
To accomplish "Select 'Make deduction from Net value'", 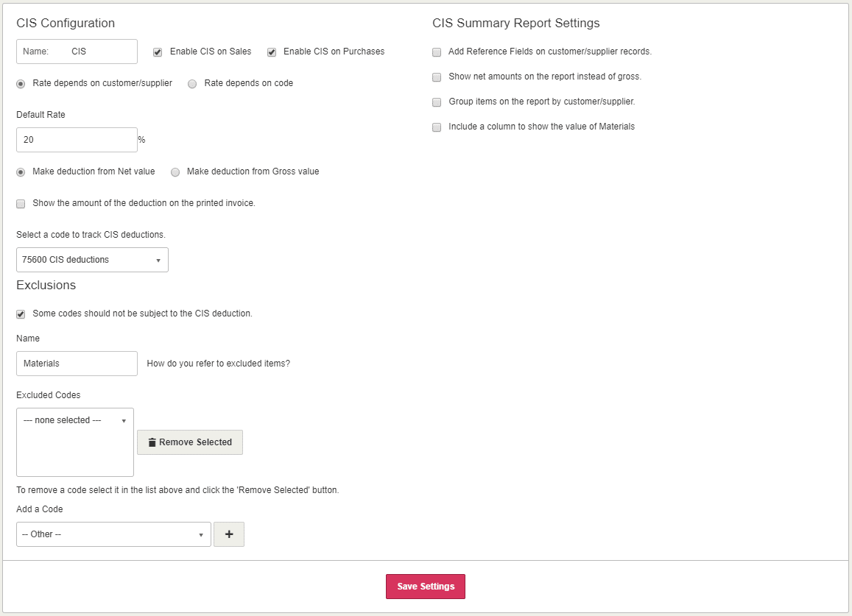I will (21, 172).
